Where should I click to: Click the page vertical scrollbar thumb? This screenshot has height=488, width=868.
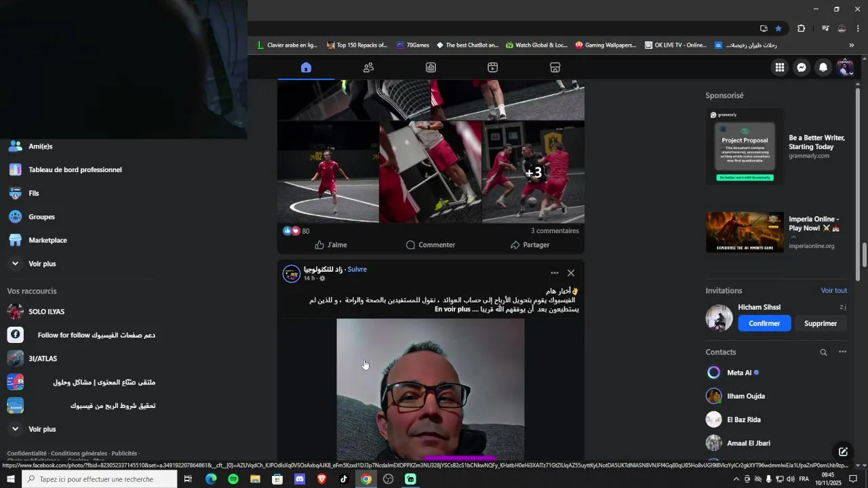pyautogui.click(x=865, y=255)
